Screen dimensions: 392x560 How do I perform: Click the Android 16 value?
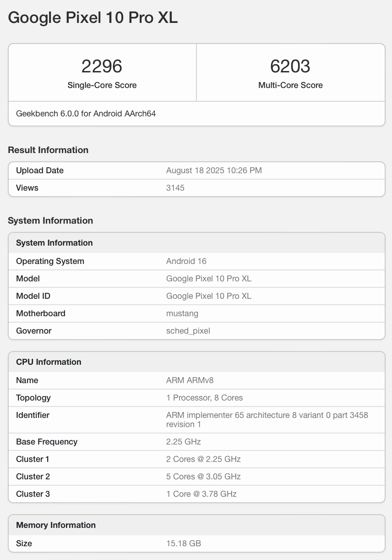coord(186,261)
